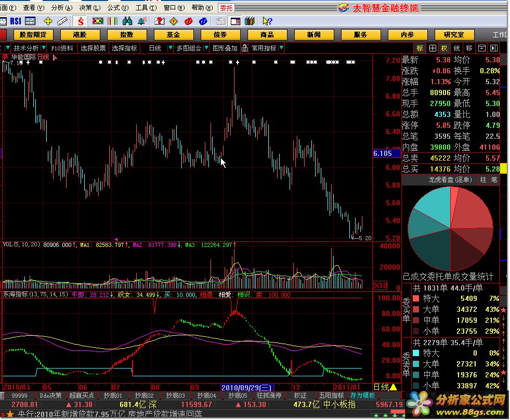The width and height of the screenshot is (510, 420).
Task: Click the cyan 特大 sell order swatch
Action: [x=416, y=353]
